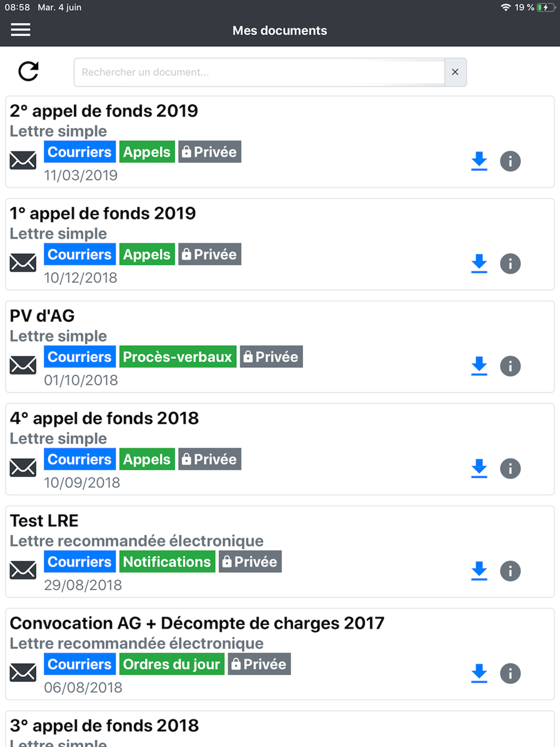This screenshot has width=560, height=747.
Task: Download the Convocation AG document
Action: pos(479,674)
